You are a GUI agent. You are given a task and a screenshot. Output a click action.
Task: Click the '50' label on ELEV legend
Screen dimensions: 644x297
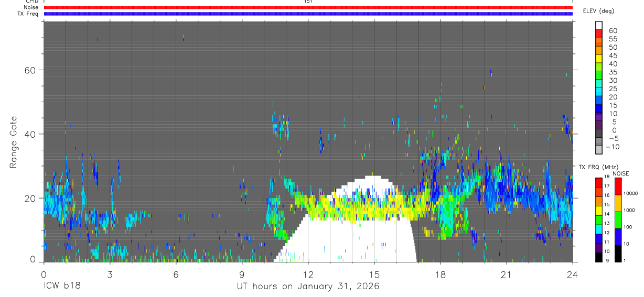point(613,47)
